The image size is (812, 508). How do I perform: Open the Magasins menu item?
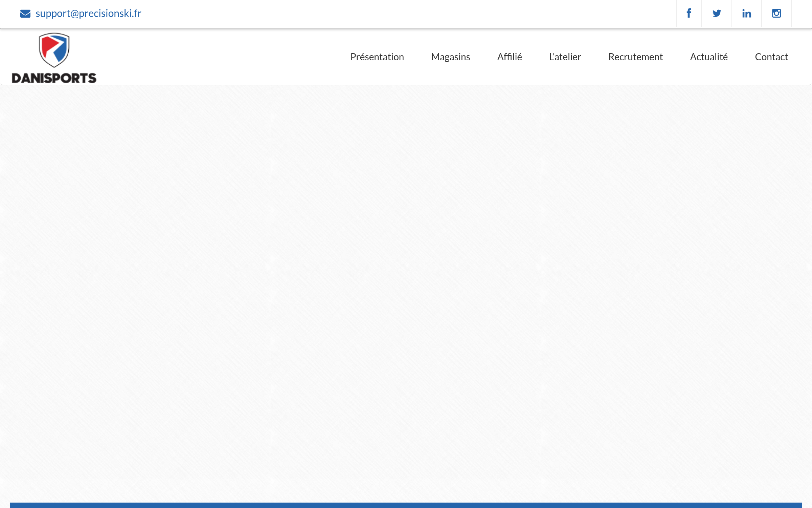tap(450, 57)
